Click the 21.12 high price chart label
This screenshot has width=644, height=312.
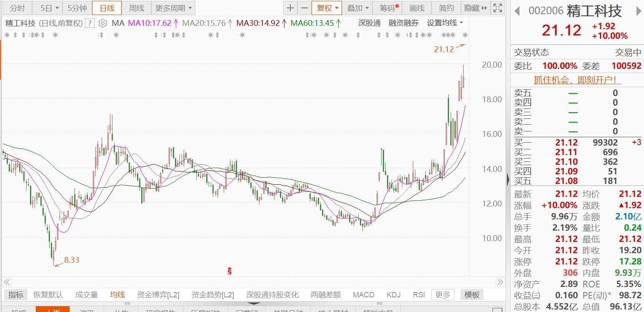pos(444,49)
